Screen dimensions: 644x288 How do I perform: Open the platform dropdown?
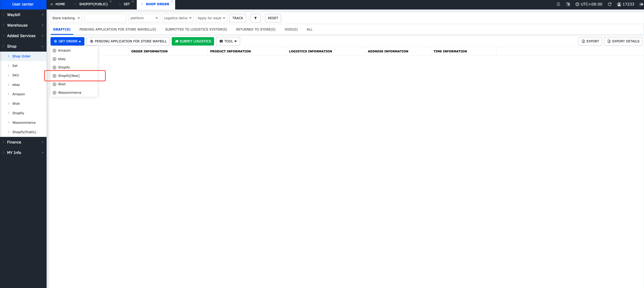point(144,18)
